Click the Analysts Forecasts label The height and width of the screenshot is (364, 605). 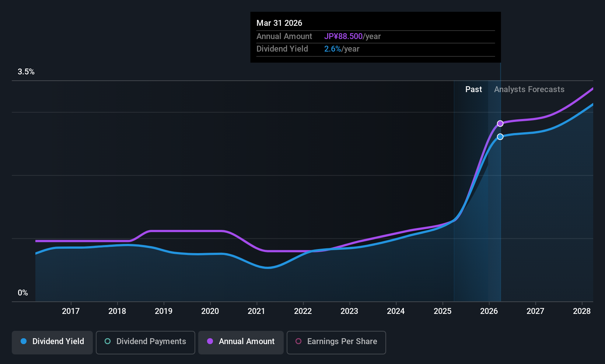point(529,90)
